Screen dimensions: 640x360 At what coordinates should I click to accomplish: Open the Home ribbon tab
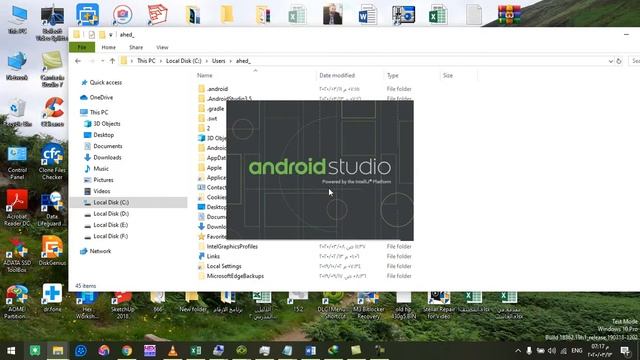coord(109,47)
